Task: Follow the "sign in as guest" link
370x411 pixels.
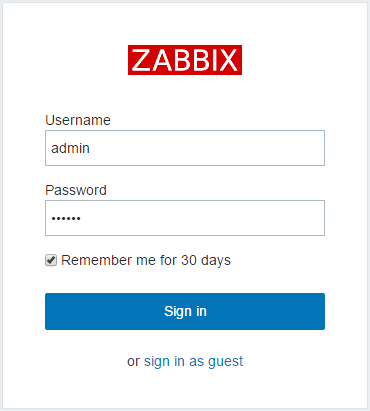Action: 193,362
